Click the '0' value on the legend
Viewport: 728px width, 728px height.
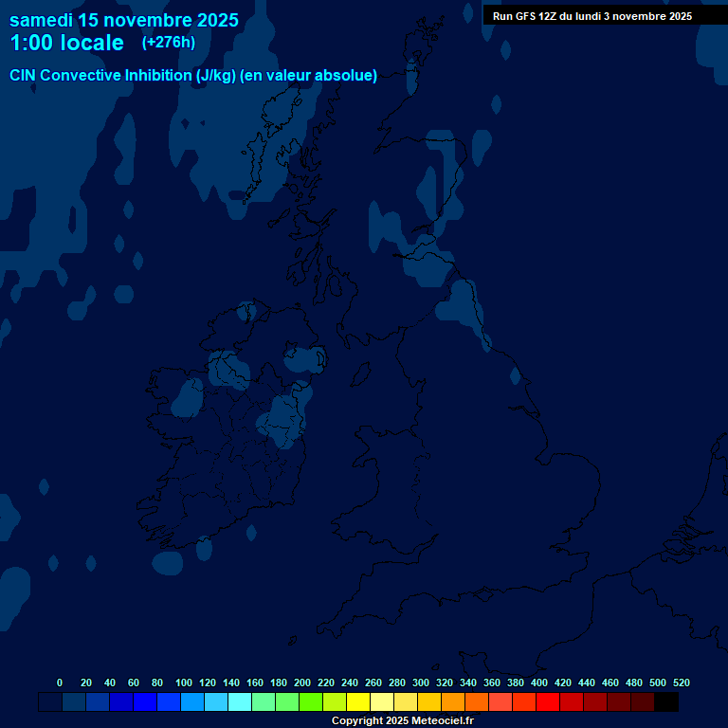[x=60, y=682]
